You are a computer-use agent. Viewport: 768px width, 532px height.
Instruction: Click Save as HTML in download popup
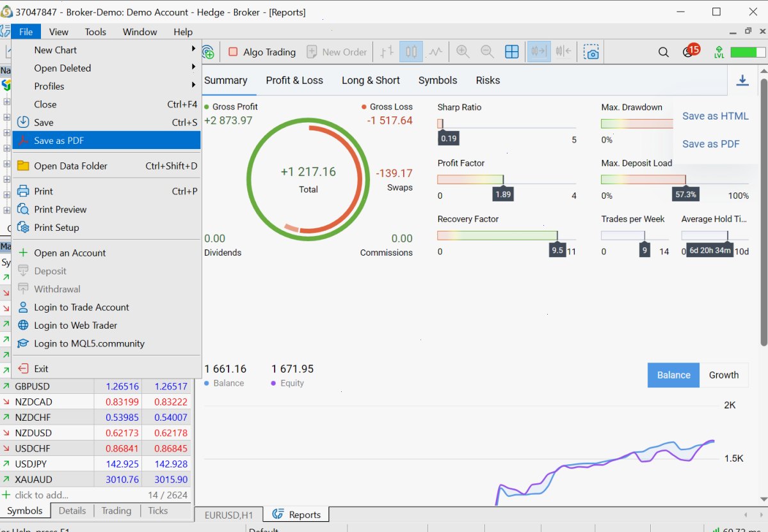click(715, 116)
